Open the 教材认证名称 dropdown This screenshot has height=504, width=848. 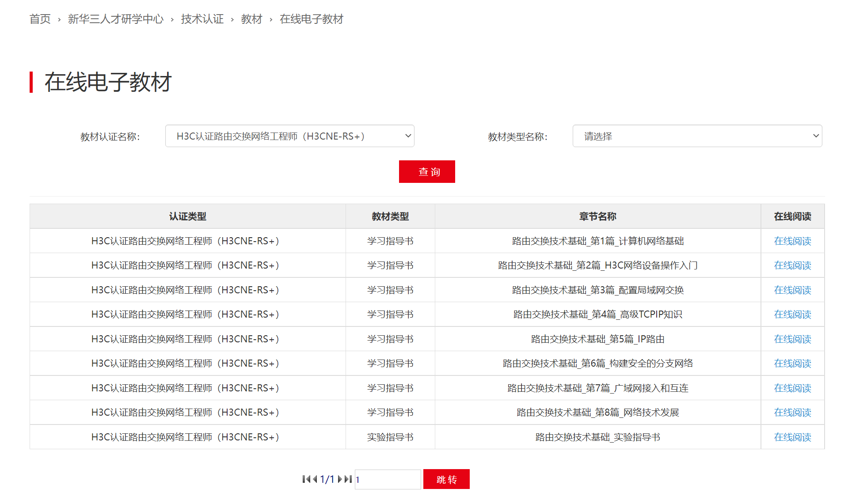tap(289, 136)
